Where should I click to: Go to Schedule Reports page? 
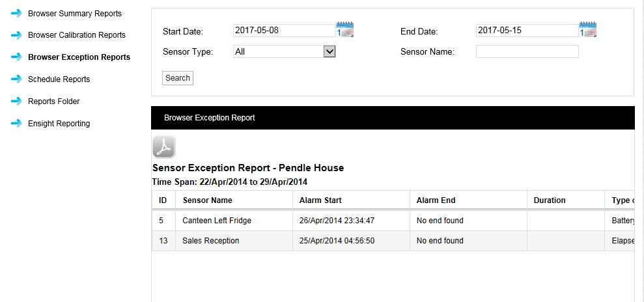tap(59, 79)
